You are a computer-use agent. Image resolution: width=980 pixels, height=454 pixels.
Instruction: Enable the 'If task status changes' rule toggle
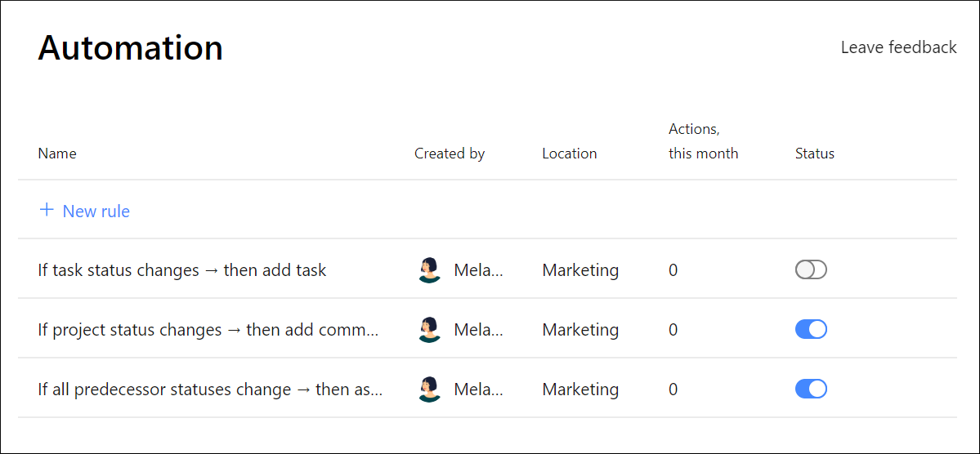pos(811,270)
